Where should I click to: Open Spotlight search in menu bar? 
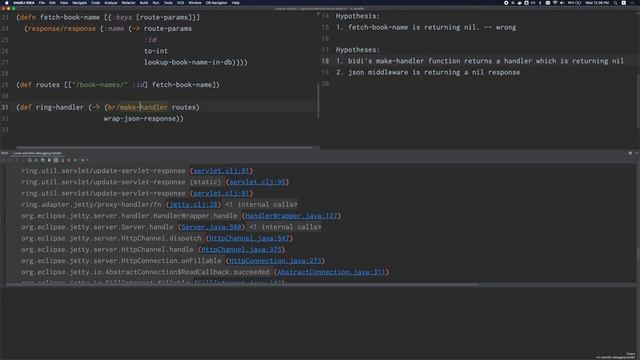tap(615, 3)
